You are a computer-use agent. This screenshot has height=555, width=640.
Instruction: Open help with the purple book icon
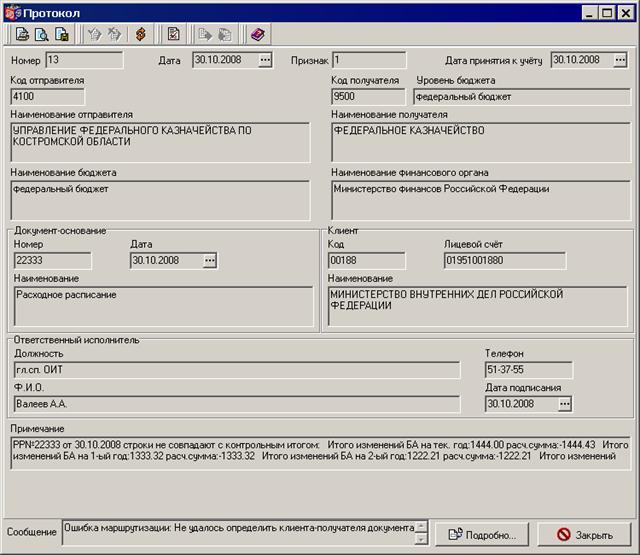[x=258, y=34]
